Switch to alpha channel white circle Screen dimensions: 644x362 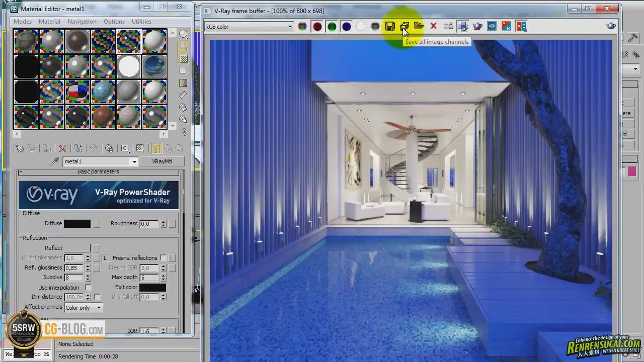point(361,26)
